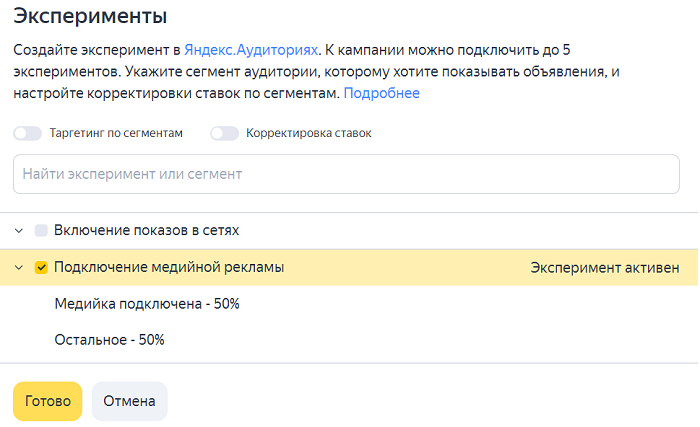Enable the Таргетинг по сегментам switch
The image size is (700, 427).
click(x=27, y=133)
